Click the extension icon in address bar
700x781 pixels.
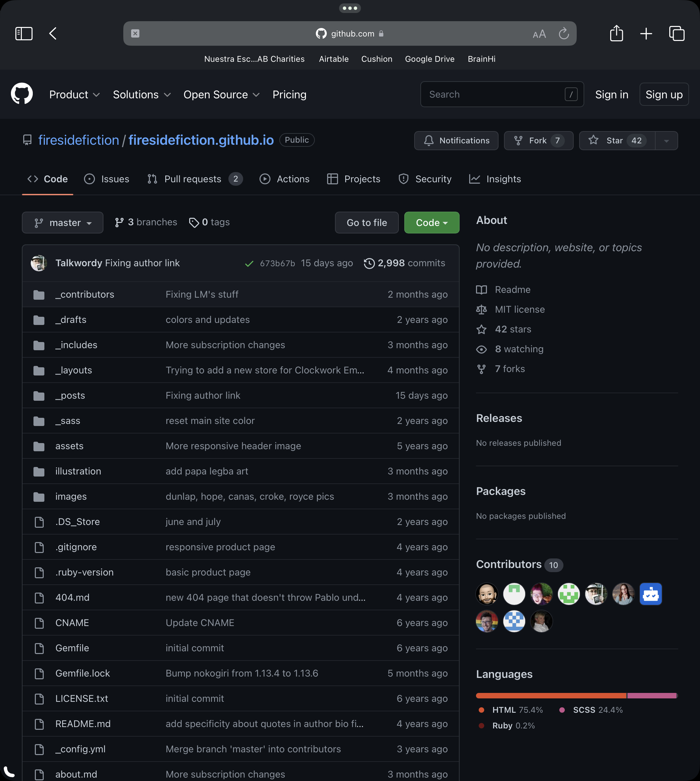(135, 33)
